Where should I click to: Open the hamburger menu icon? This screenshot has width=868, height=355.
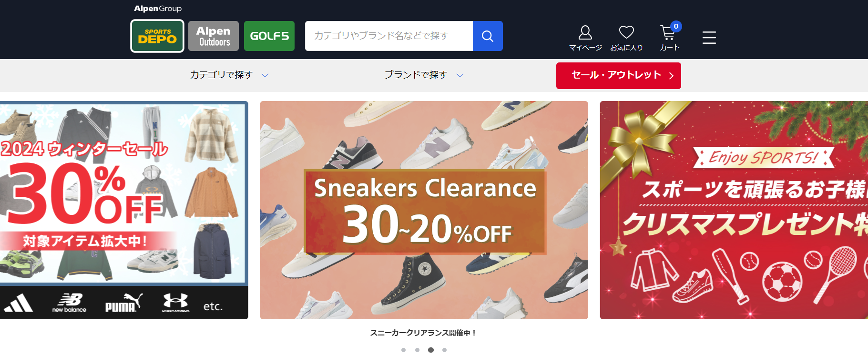(709, 37)
